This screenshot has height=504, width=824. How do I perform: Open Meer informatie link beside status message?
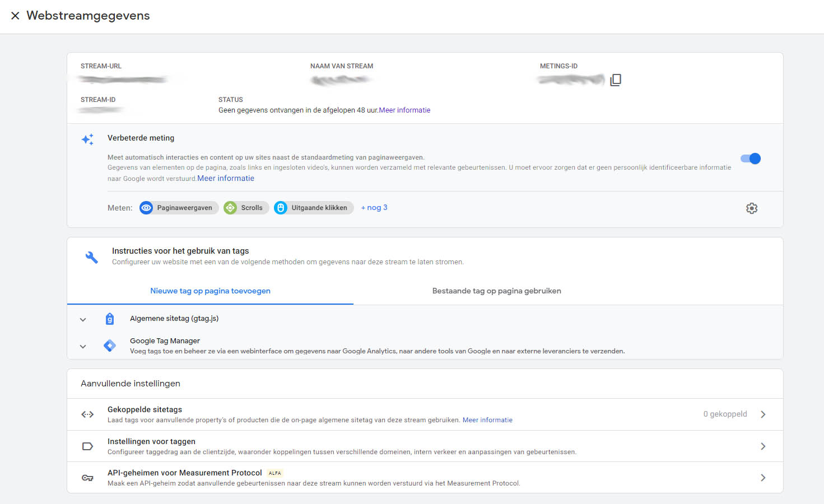pyautogui.click(x=404, y=110)
